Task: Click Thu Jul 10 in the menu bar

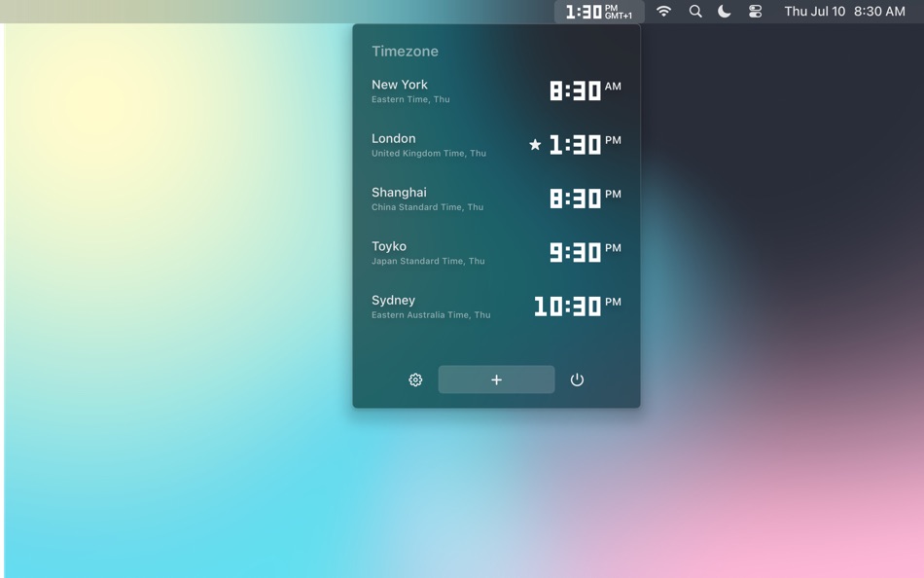Action: coord(813,11)
